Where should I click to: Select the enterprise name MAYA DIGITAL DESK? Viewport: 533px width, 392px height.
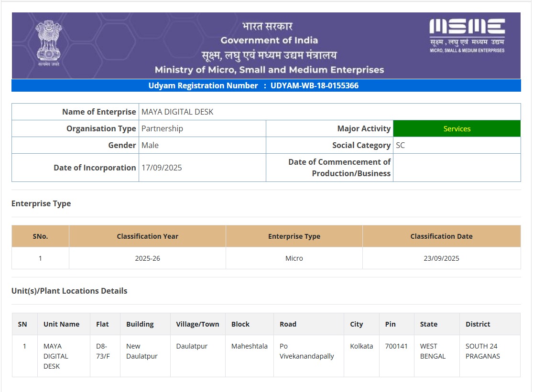click(x=177, y=112)
